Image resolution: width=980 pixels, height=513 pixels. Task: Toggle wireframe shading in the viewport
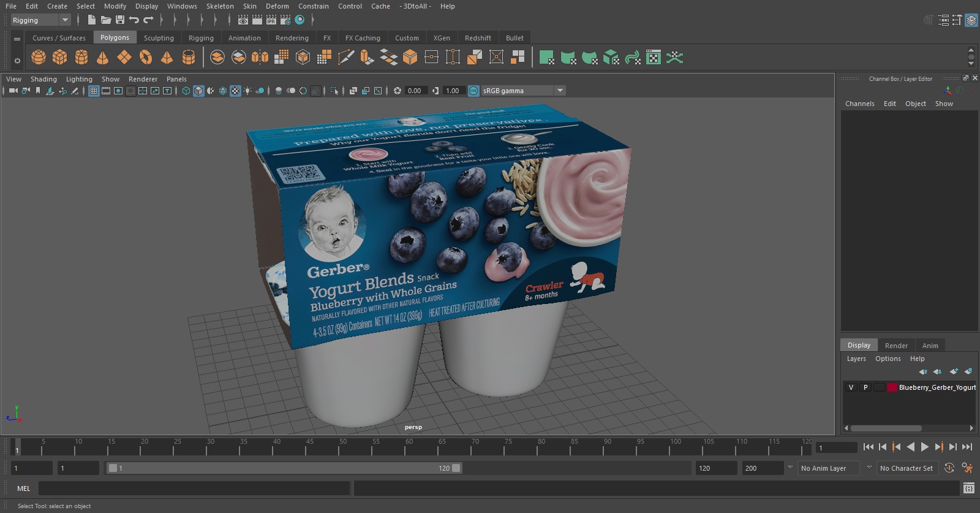coord(186,91)
